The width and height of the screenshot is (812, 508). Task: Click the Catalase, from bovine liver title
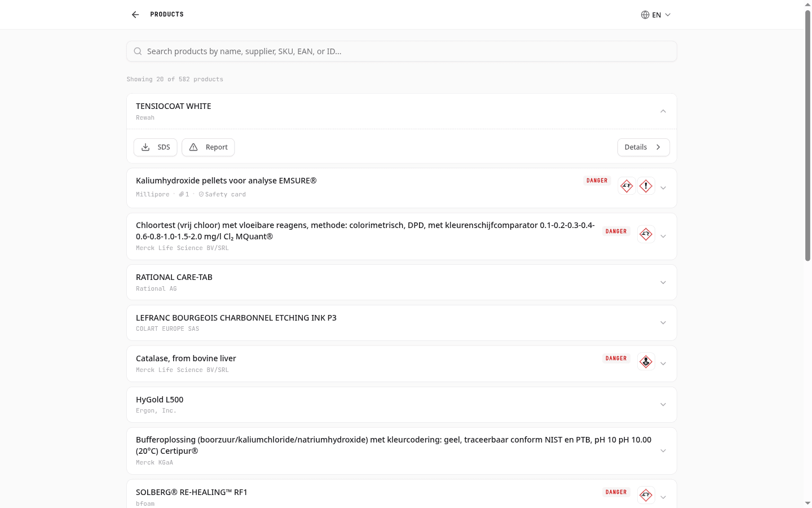[x=186, y=358]
